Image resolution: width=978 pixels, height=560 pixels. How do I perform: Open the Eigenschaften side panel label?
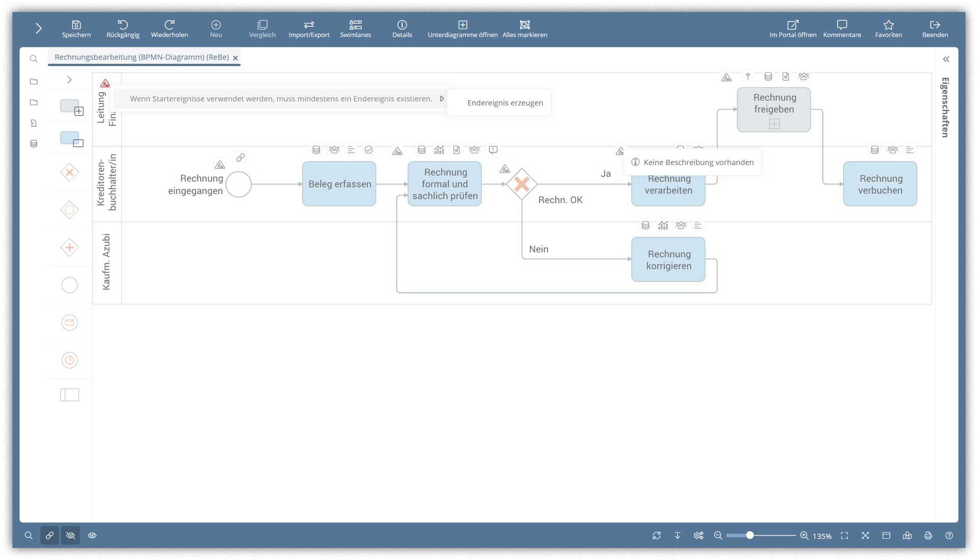pos(945,107)
